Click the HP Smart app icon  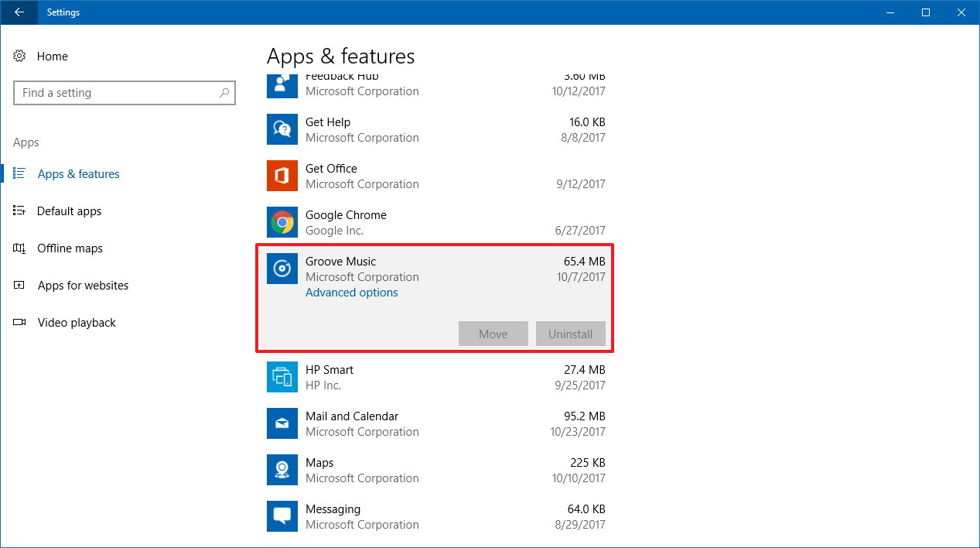[282, 377]
